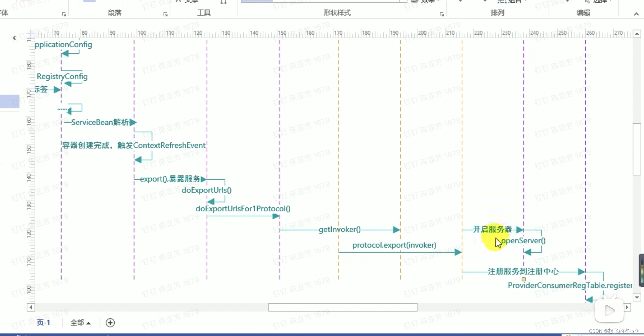Open the font group dialog launcher
This screenshot has height=336, width=644.
point(64,14)
